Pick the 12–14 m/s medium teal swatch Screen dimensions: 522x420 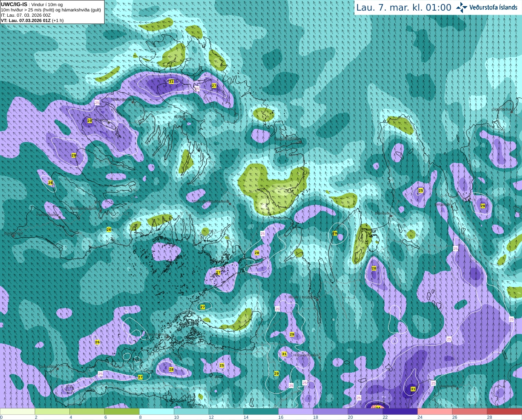226,411
